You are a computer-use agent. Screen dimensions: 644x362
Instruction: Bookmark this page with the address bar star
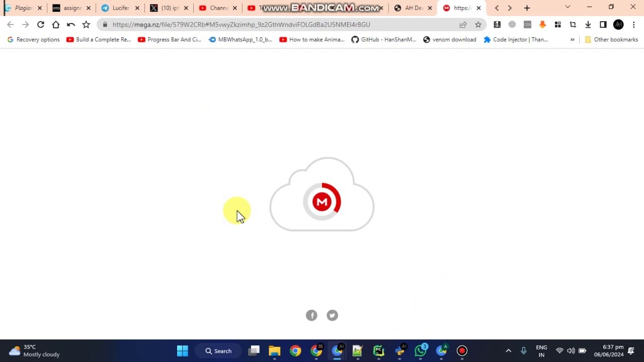point(478,25)
